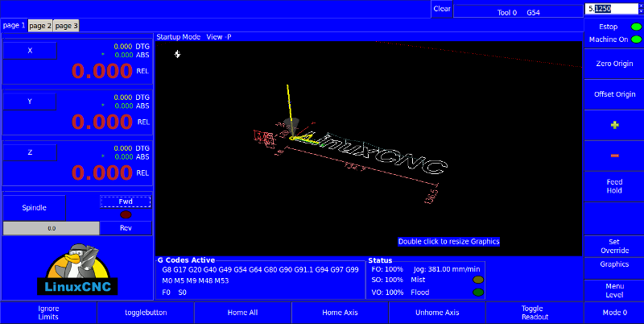Click the Jog: 381.00 mm/min text
The width and height of the screenshot is (644, 324).
click(x=447, y=270)
